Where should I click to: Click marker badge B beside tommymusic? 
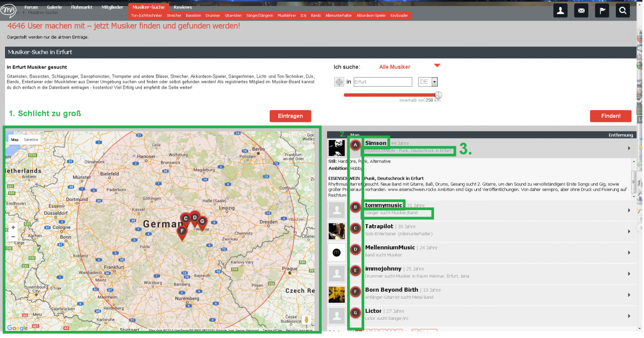tap(356, 207)
